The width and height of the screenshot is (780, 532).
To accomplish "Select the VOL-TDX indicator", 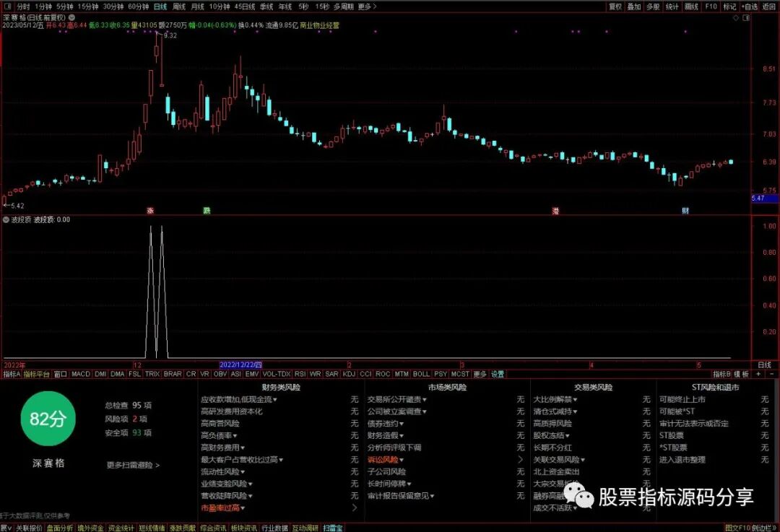I will (x=276, y=374).
